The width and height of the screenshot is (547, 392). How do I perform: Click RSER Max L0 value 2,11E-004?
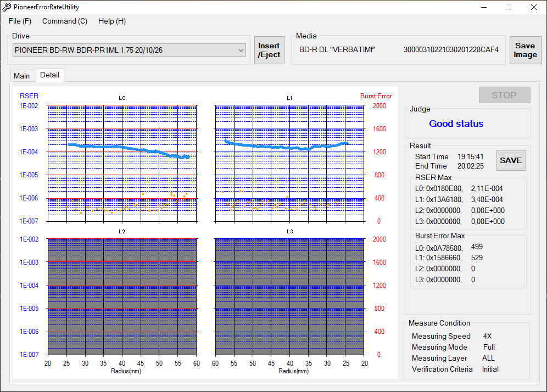(487, 189)
